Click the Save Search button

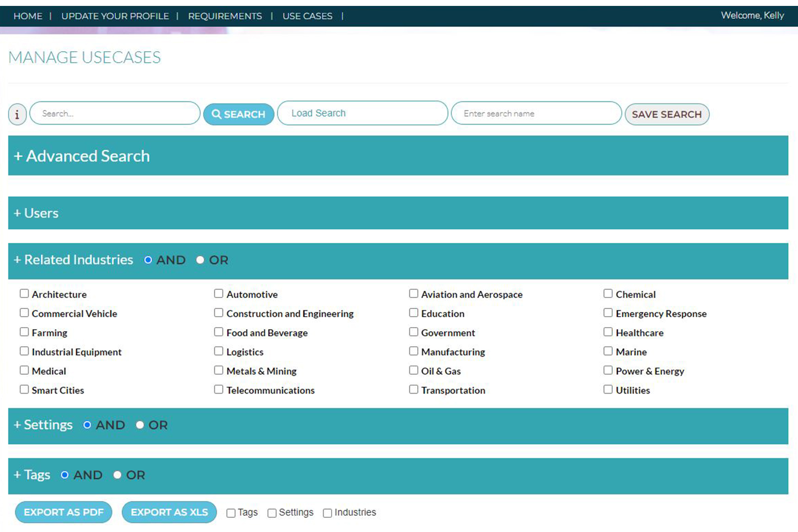coord(666,114)
